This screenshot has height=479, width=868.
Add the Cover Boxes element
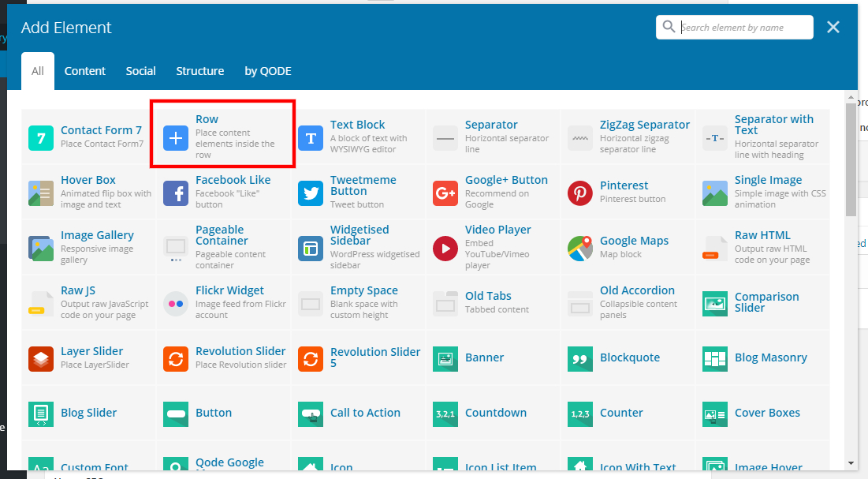point(762,414)
